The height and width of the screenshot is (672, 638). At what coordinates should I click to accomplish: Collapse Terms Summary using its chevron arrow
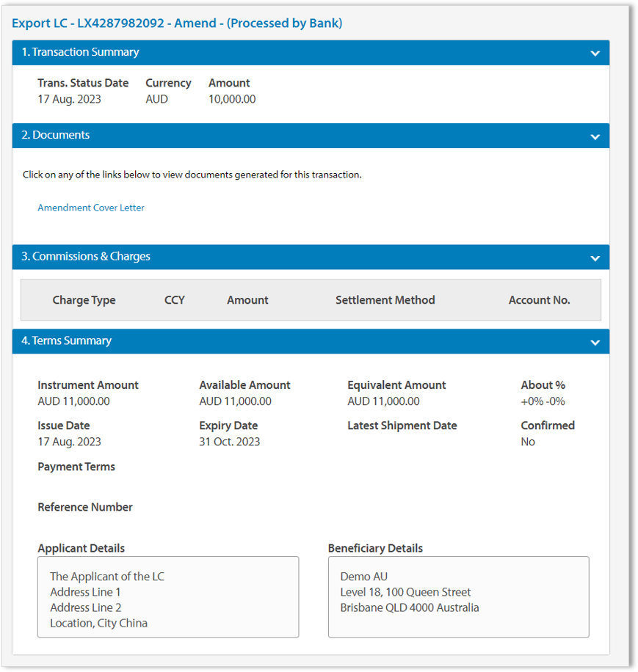point(595,342)
